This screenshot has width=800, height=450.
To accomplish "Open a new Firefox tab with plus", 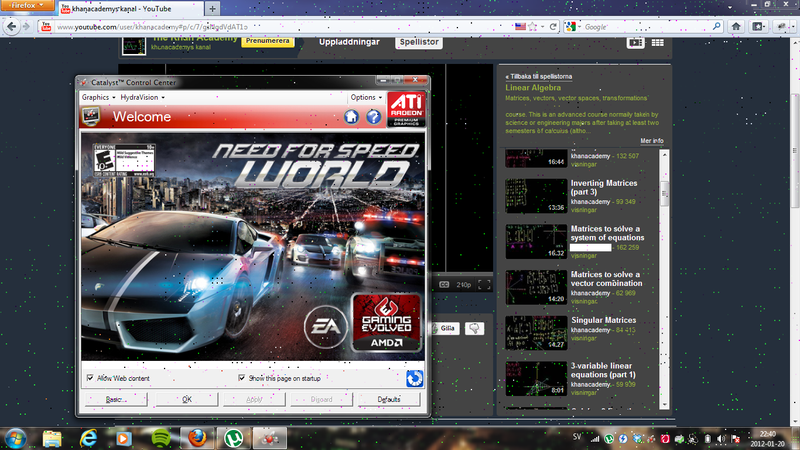I will (212, 9).
